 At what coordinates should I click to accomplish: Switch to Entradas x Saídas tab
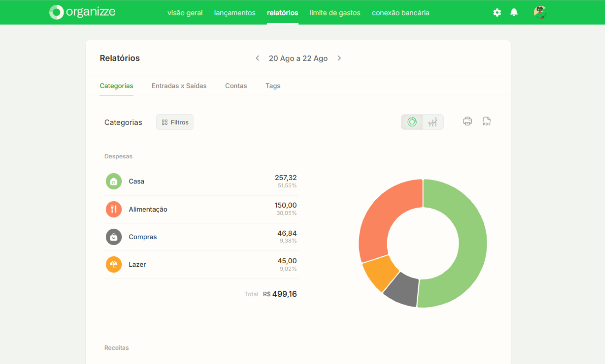(179, 86)
